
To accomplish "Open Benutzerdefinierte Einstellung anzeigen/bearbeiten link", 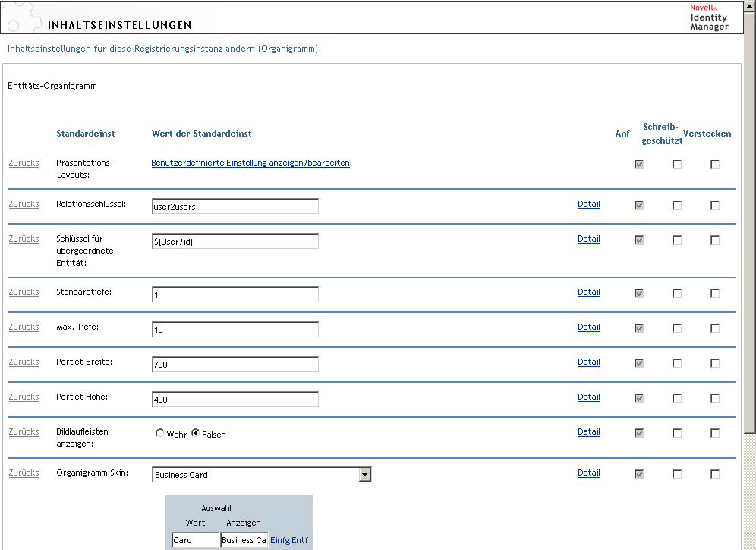I will coord(250,163).
